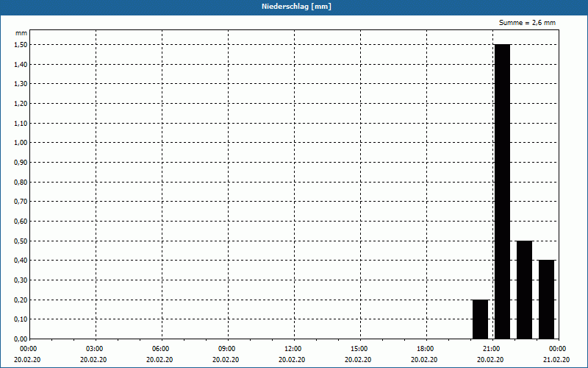Click the tallest 1,50 mm precipitation bar
The image size is (588, 368).
(502, 191)
